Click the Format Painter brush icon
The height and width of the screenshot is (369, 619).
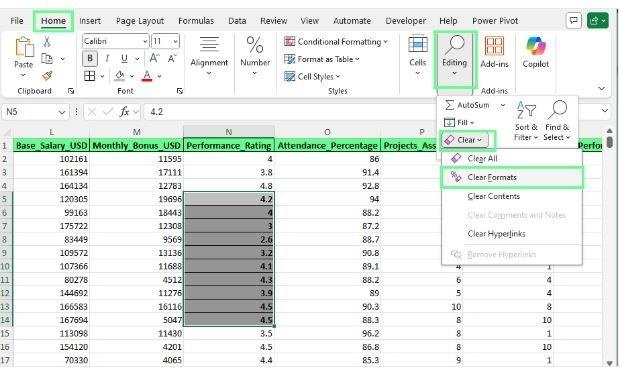(47, 75)
